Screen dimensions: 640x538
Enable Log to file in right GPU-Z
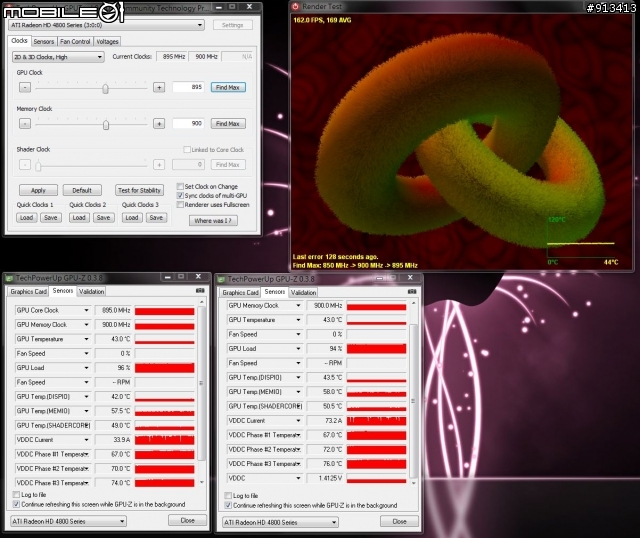pyautogui.click(x=228, y=496)
